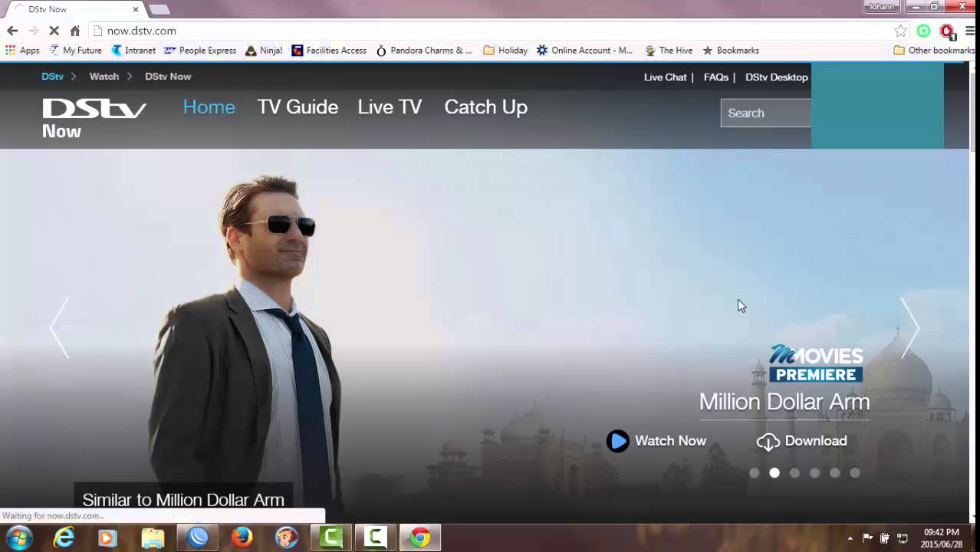Go to the previous carousel slide
The height and width of the screenshot is (552, 980).
[59, 328]
